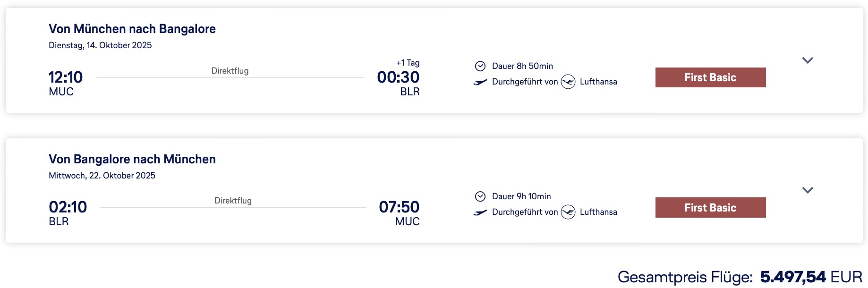Select First Basic fare for the return flight
The height and width of the screenshot is (288, 868).
710,208
